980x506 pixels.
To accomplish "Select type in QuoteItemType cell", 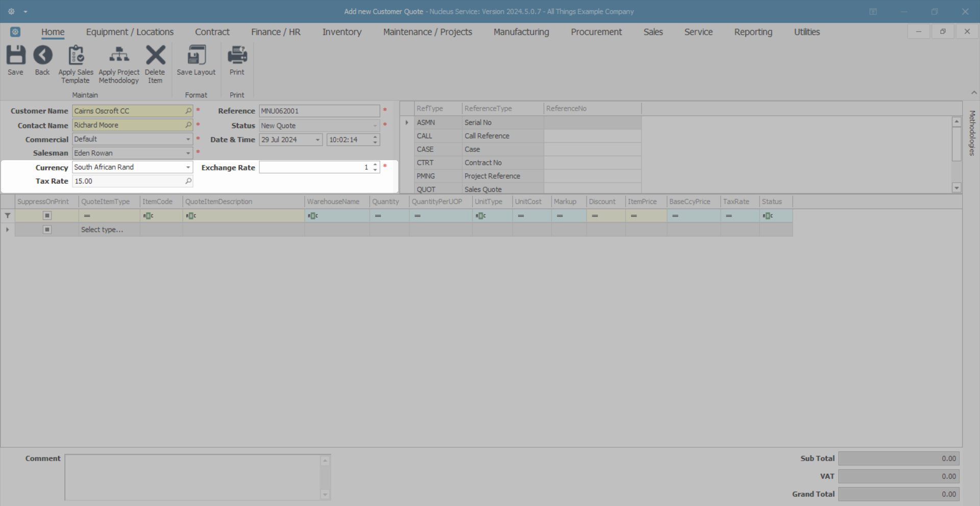I will click(x=109, y=230).
